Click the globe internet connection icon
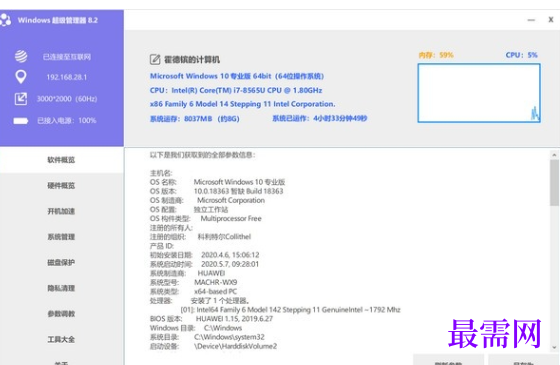Viewport: 560px width, 365px height. click(21, 56)
